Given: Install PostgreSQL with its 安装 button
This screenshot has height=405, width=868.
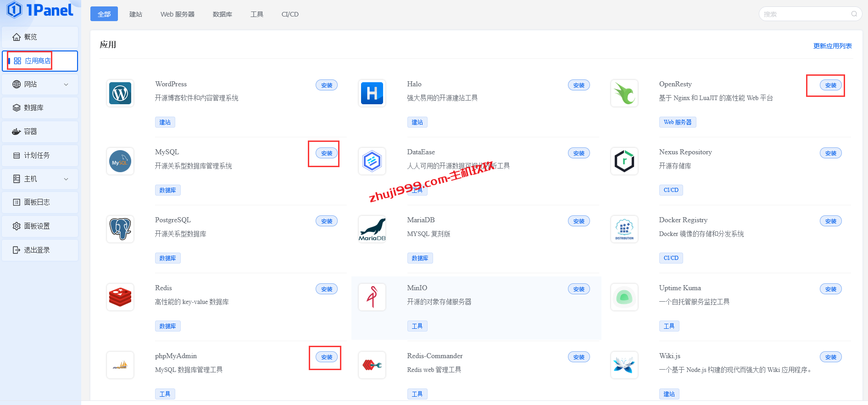Looking at the screenshot, I should click(x=327, y=221).
